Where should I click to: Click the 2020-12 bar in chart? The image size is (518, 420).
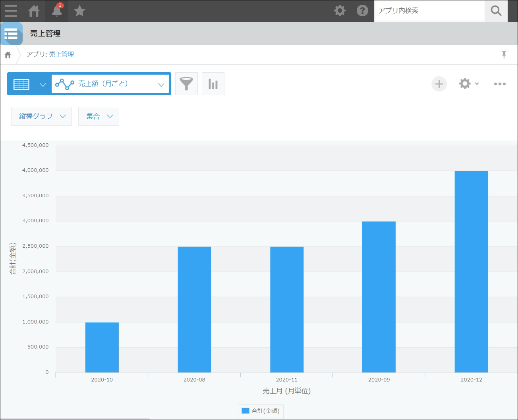coord(471,272)
